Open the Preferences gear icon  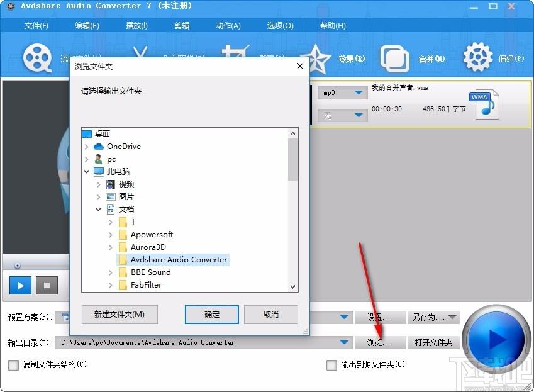point(478,57)
